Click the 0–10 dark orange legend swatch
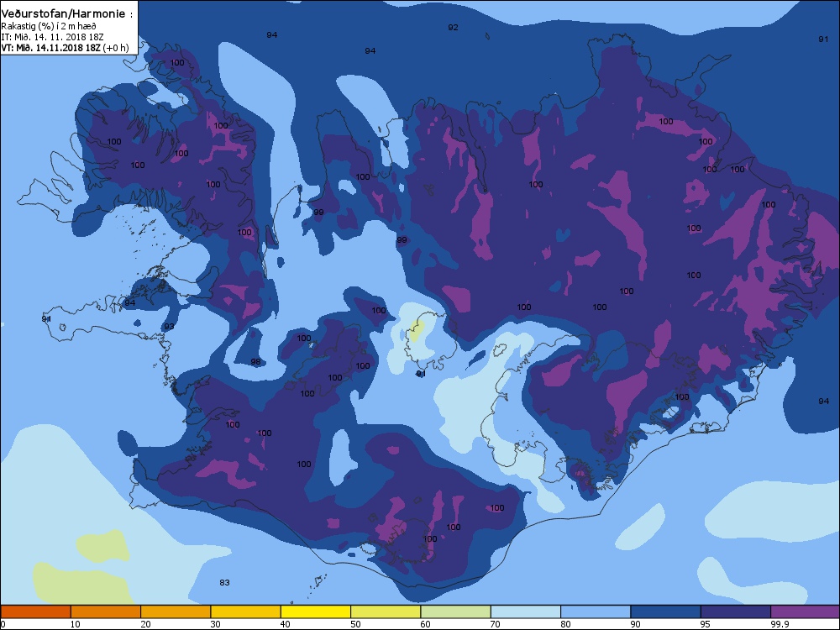This screenshot has width=840, height=630. click(x=35, y=612)
